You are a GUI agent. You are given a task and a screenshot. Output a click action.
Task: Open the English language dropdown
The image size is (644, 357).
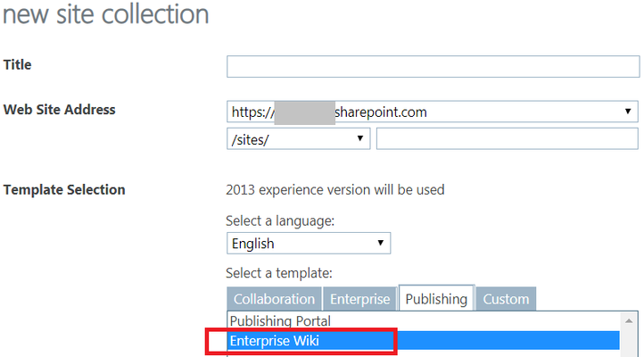(309, 243)
